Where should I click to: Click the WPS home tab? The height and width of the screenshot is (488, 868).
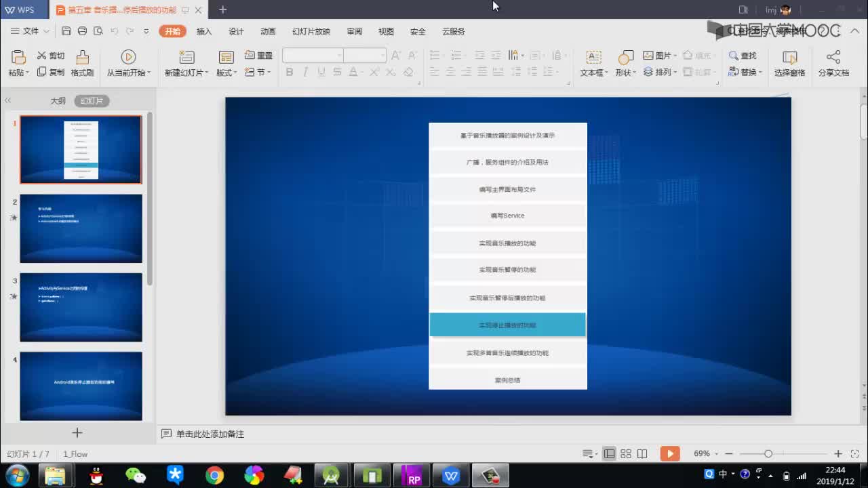point(24,9)
